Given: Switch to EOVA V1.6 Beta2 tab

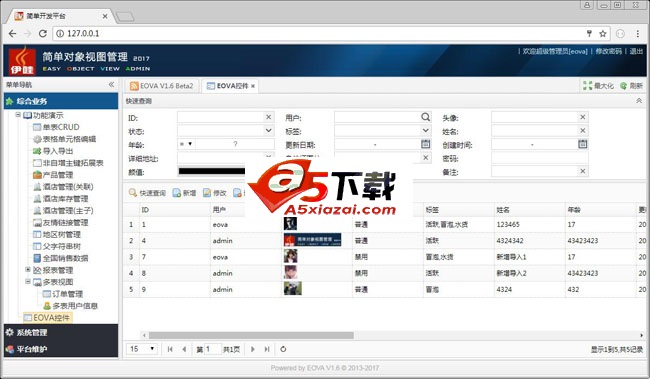Looking at the screenshot, I should 162,86.
